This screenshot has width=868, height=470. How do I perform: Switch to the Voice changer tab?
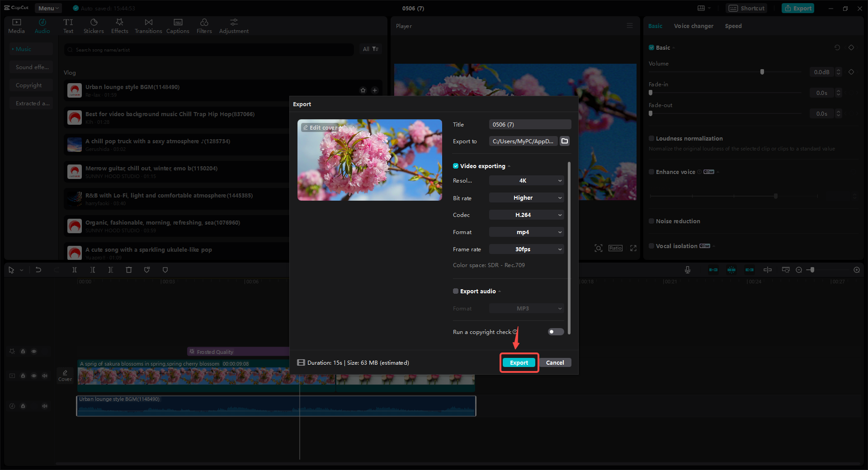[693, 26]
